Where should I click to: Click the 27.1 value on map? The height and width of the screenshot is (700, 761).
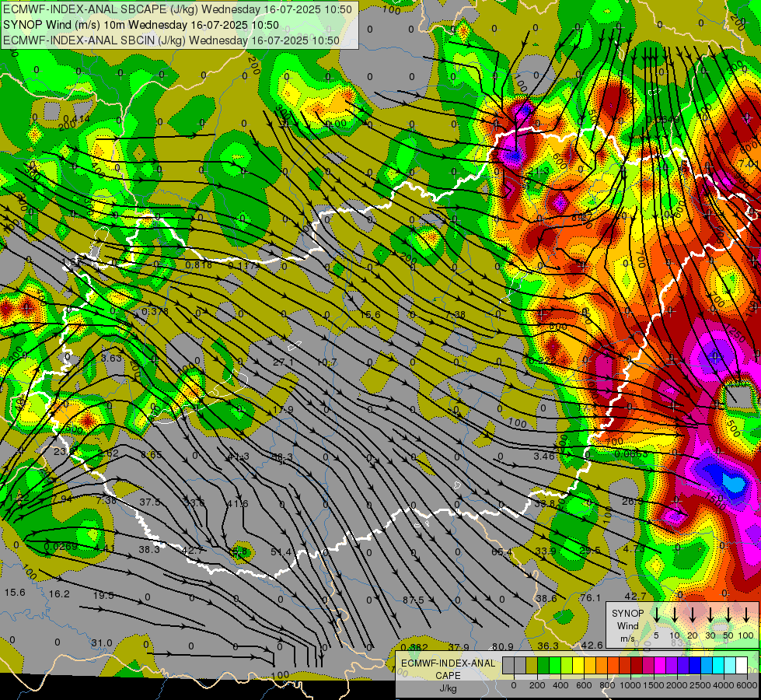tap(283, 362)
